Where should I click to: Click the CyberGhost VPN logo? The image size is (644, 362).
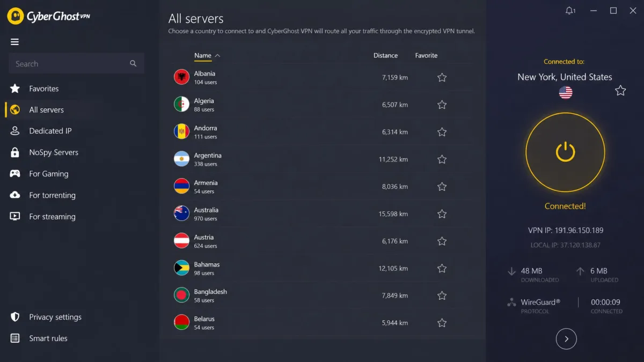point(49,16)
